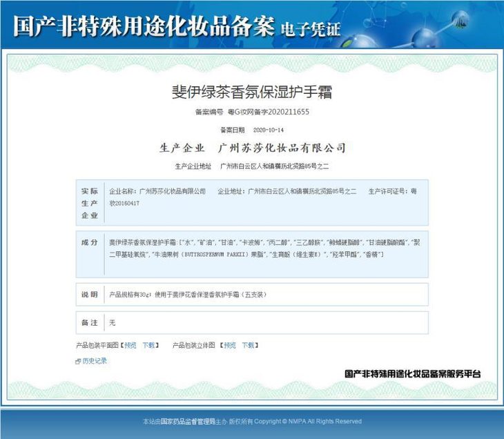
Task: Click the 预览 link for 产品包装平面图
Action: click(130, 344)
